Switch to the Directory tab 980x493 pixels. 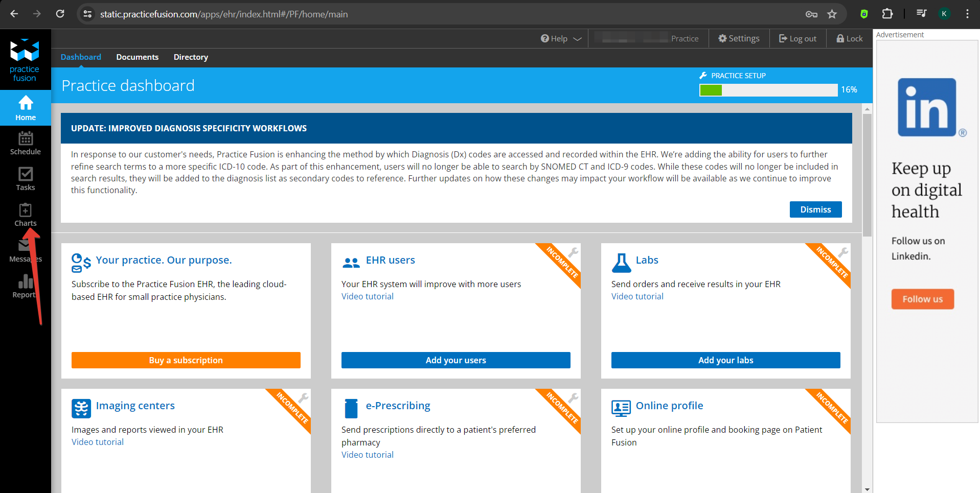pyautogui.click(x=191, y=57)
